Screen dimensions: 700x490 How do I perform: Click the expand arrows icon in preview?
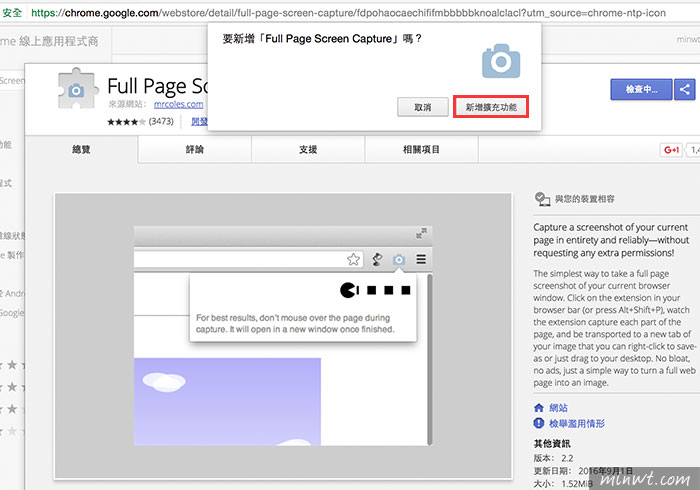(x=421, y=233)
